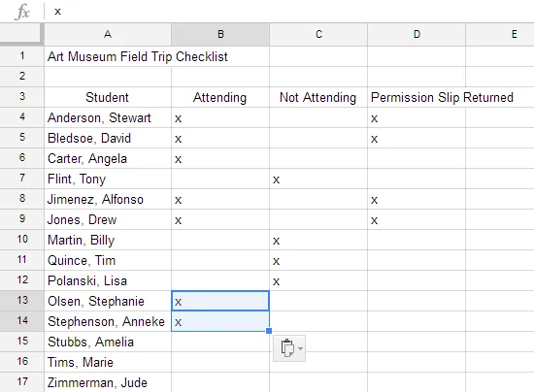Screen dimensions: 534x392
Task: Click the fx formula icon
Action: tap(22, 12)
